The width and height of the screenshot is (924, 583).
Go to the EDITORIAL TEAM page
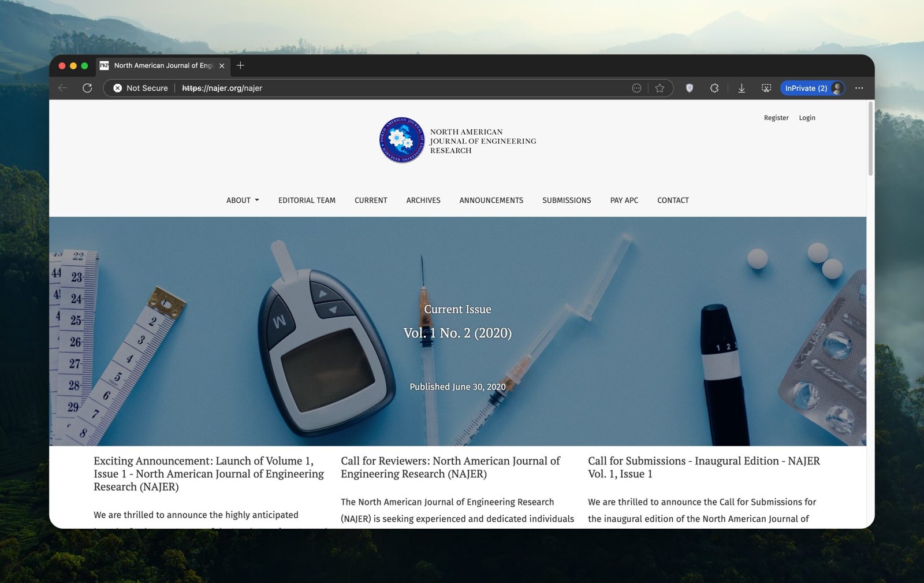tap(307, 200)
